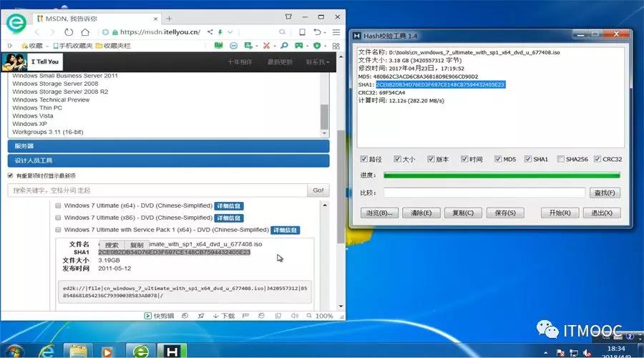Viewport: 644px width, 358px height.
Task: Click the 开始(R) button
Action: pos(560,213)
